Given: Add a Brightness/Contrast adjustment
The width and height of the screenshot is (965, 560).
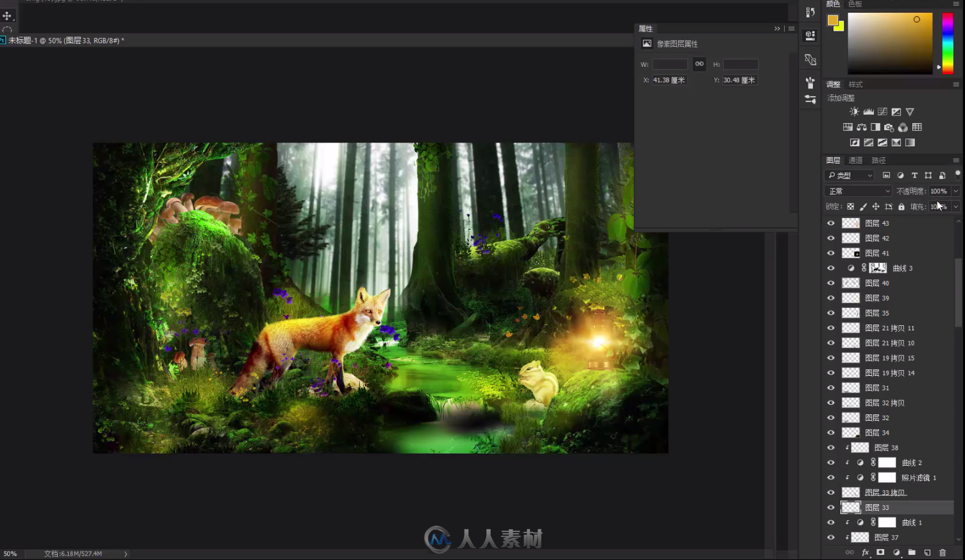Looking at the screenshot, I should tap(854, 112).
